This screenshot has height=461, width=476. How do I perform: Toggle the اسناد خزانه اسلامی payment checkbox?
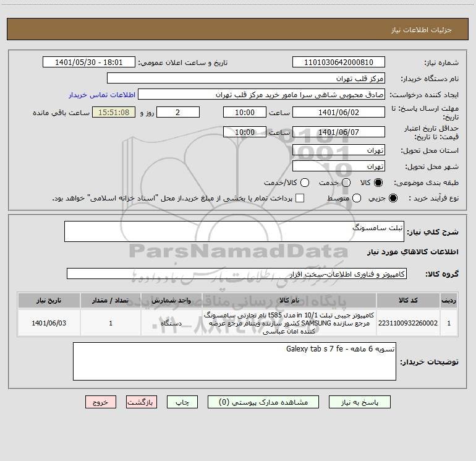tap(300, 198)
